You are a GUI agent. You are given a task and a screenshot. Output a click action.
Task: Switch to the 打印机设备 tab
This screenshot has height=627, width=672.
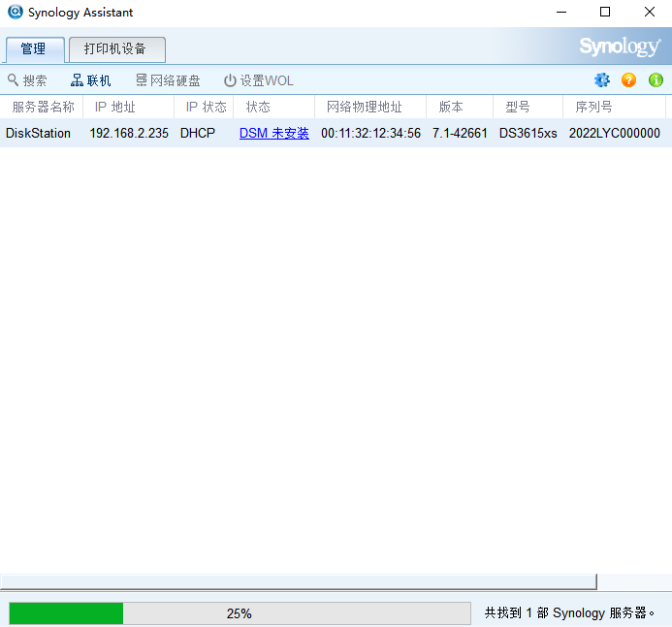click(116, 49)
